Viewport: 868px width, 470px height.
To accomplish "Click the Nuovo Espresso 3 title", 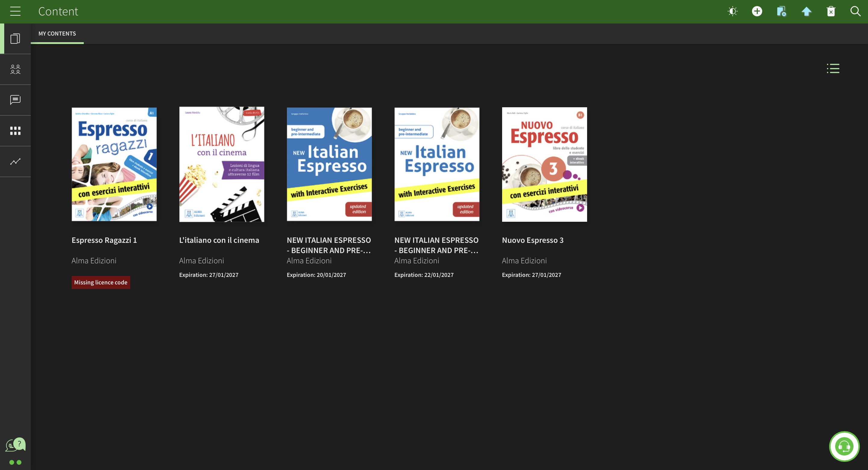I will pyautogui.click(x=532, y=240).
